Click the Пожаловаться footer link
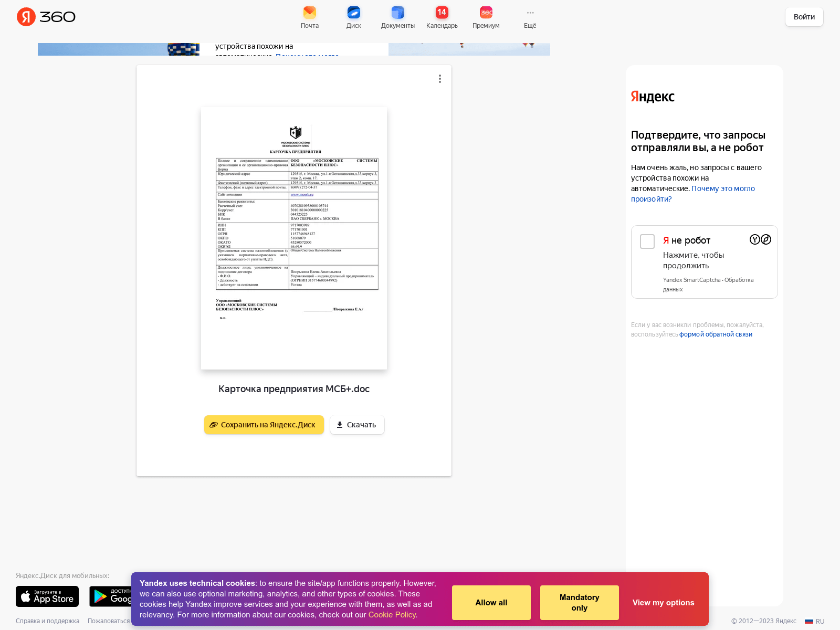 tap(109, 621)
